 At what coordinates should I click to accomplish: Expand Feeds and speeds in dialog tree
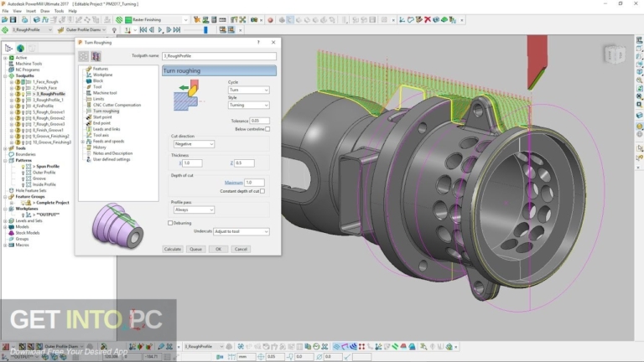click(x=83, y=141)
